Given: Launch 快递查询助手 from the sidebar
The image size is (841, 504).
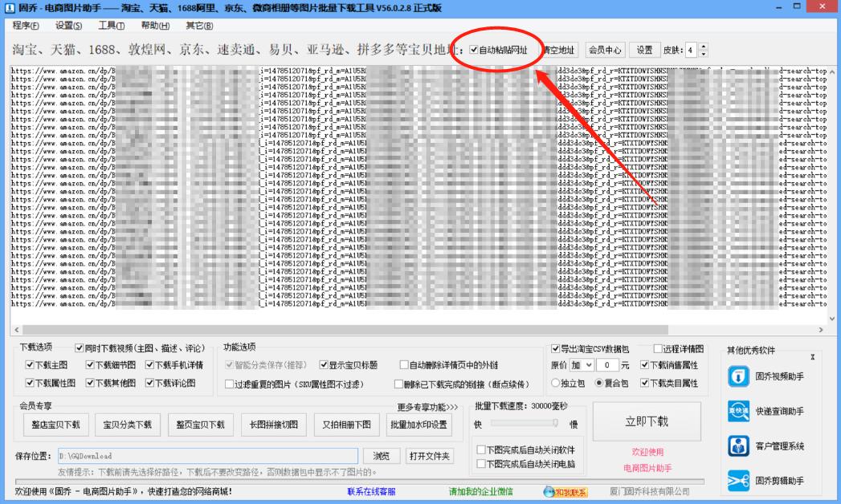Looking at the screenshot, I should tap(739, 411).
